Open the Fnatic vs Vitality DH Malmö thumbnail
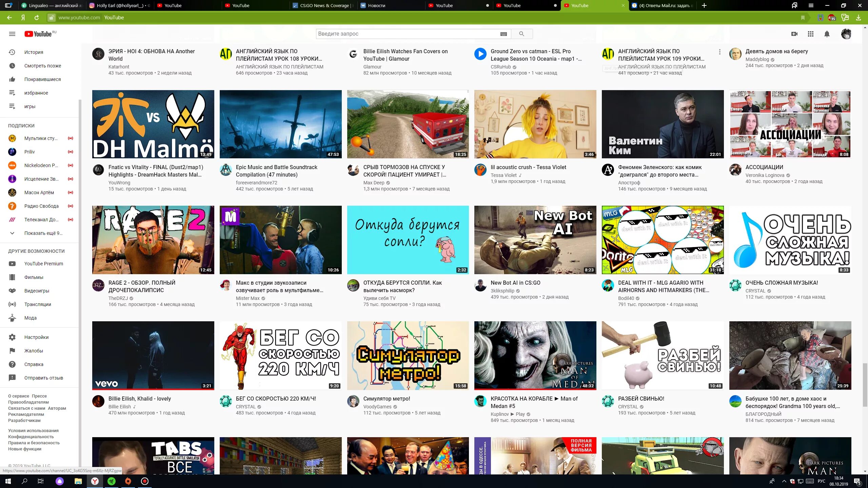Screen dimensions: 868x488 click(x=153, y=124)
